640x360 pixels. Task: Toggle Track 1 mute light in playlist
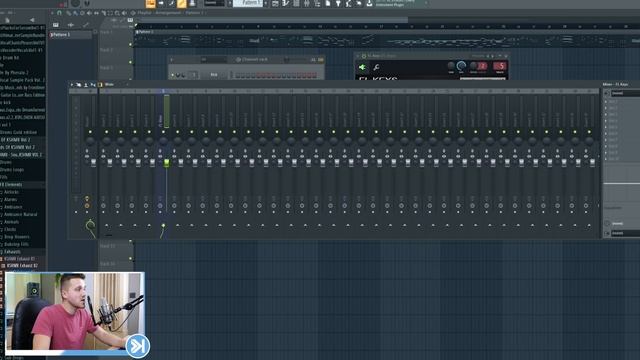(131, 44)
